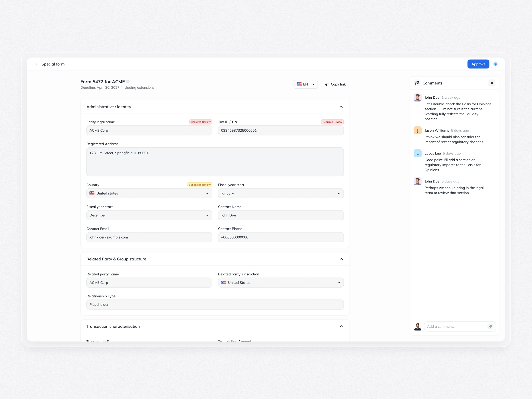Go back using the Special form arrow

(36, 64)
